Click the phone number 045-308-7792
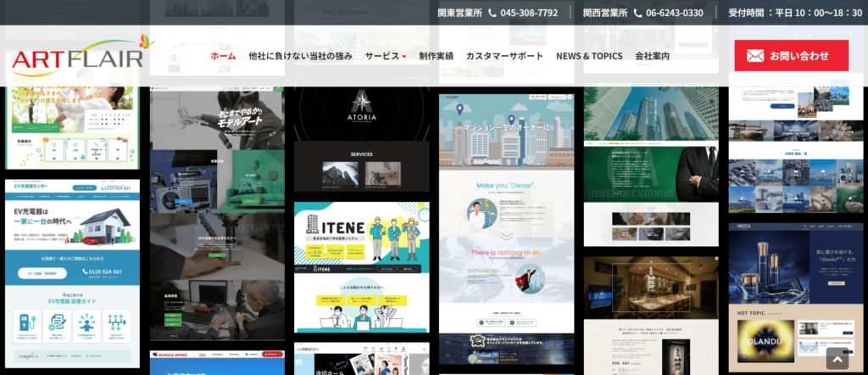The width and height of the screenshot is (868, 375). [529, 13]
